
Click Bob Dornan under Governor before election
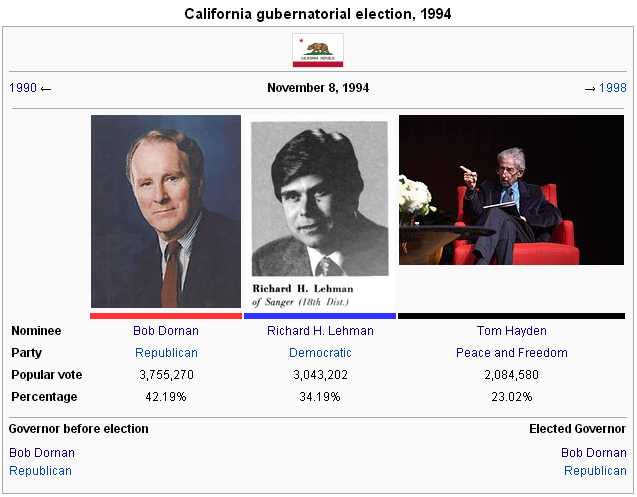click(42, 453)
